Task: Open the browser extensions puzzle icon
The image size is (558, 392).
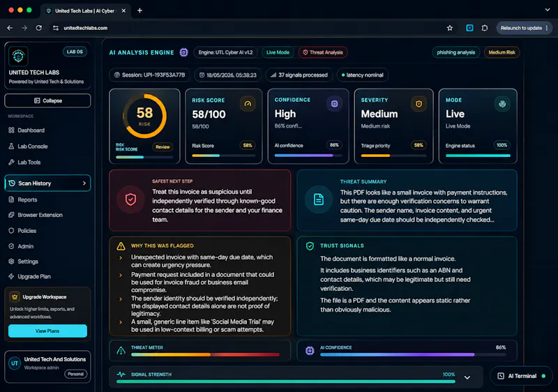Action: [484, 28]
